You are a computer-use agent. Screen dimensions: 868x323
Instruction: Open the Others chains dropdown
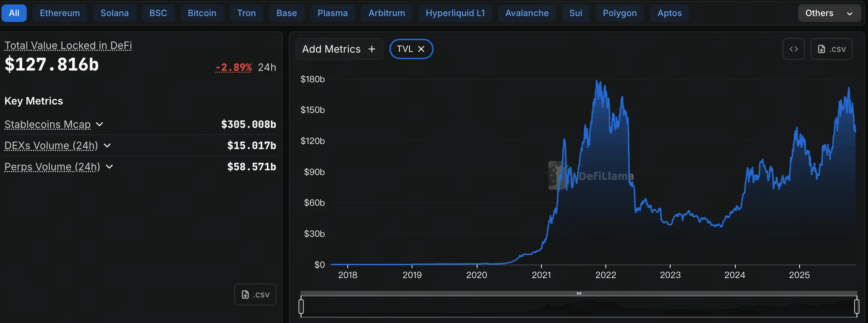[x=829, y=13]
